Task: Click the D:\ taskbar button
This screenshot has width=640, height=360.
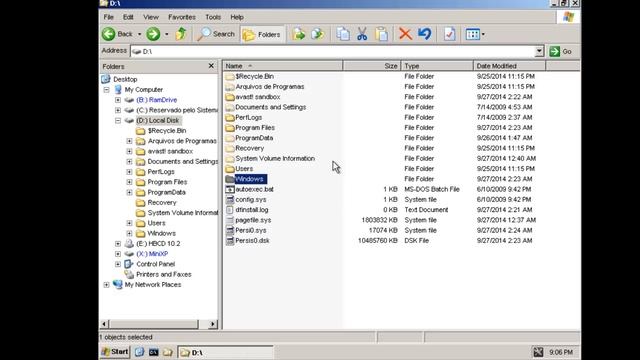Action: tap(225, 352)
